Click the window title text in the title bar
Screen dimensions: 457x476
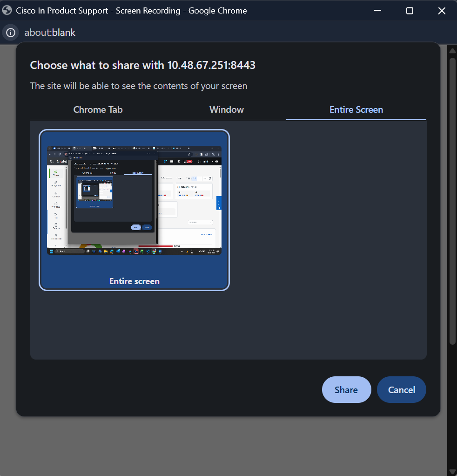coord(131,10)
